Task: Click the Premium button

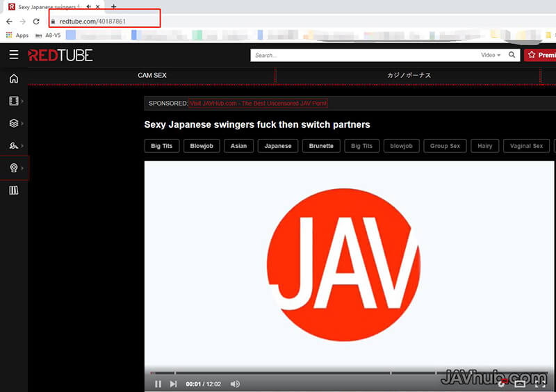Action: (540, 55)
